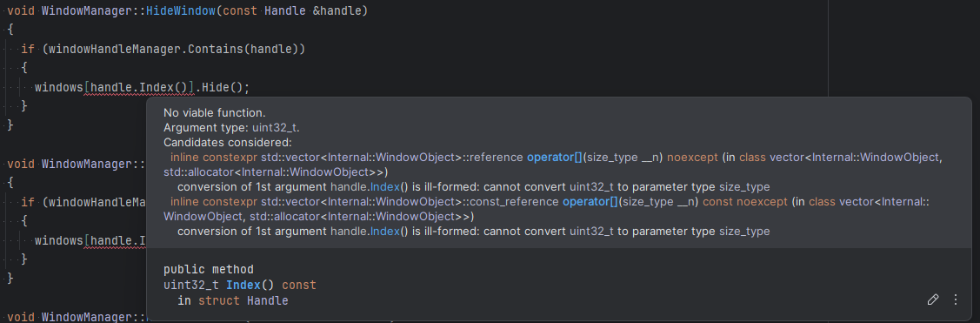Click uint32_t in the "Argument type" line

(x=275, y=128)
